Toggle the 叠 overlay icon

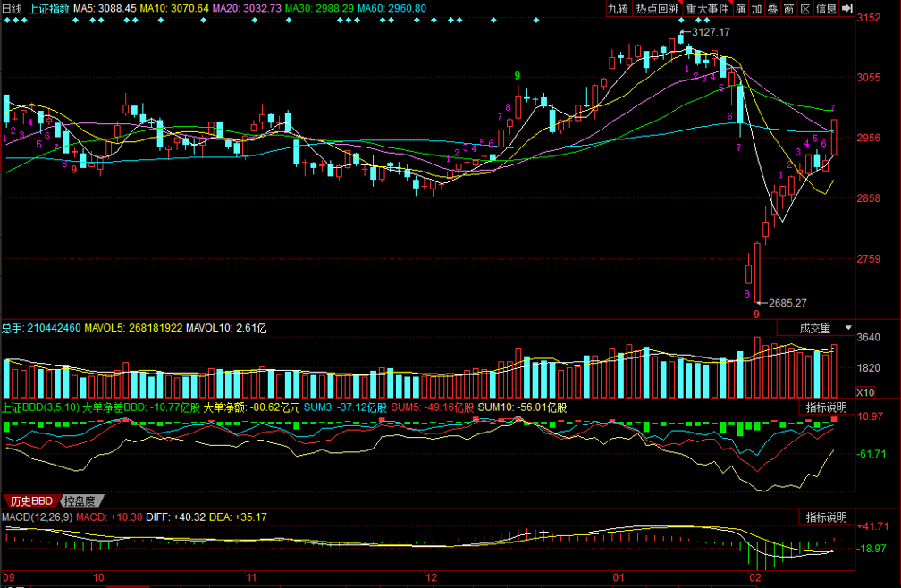coord(772,8)
